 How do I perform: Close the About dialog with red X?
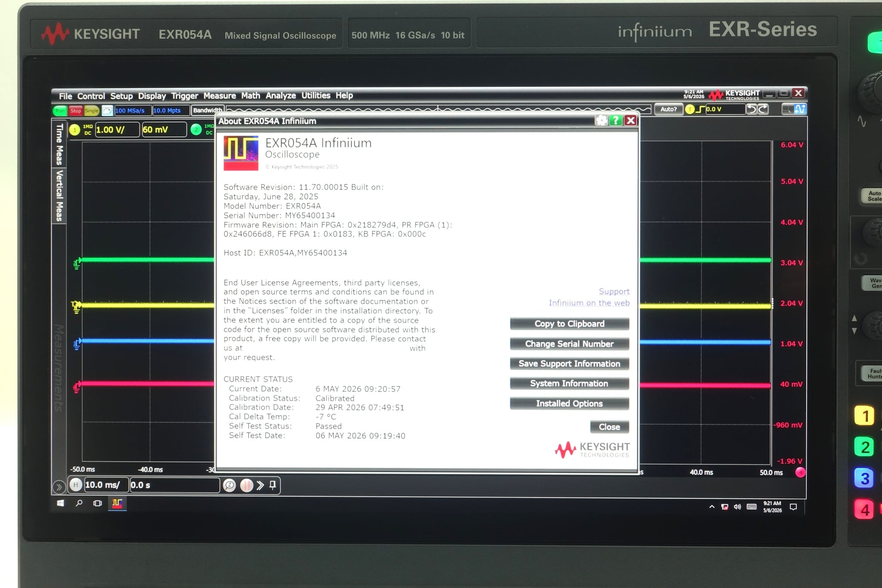pos(630,121)
